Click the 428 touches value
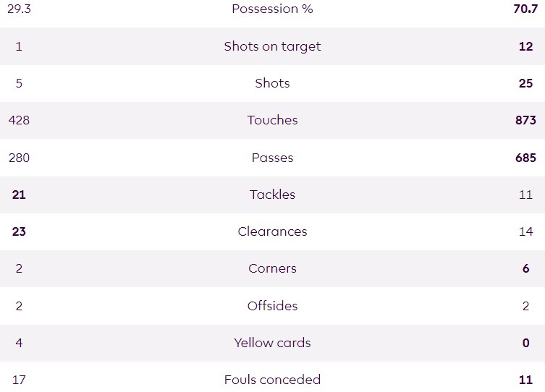Image resolution: width=545 pixels, height=392 pixels. click(x=19, y=120)
